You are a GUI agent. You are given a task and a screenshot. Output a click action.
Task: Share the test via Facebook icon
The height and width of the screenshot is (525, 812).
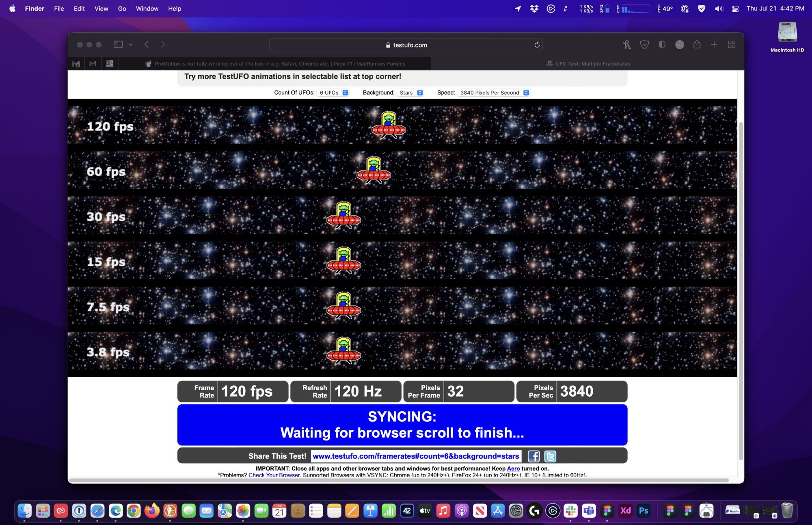[533, 456]
